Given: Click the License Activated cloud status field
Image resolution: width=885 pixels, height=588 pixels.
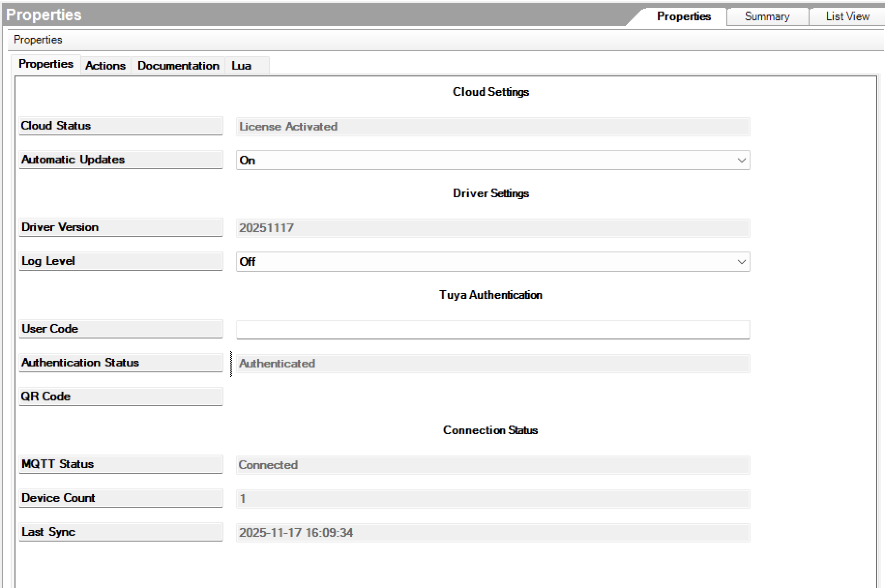Looking at the screenshot, I should pyautogui.click(x=492, y=127).
